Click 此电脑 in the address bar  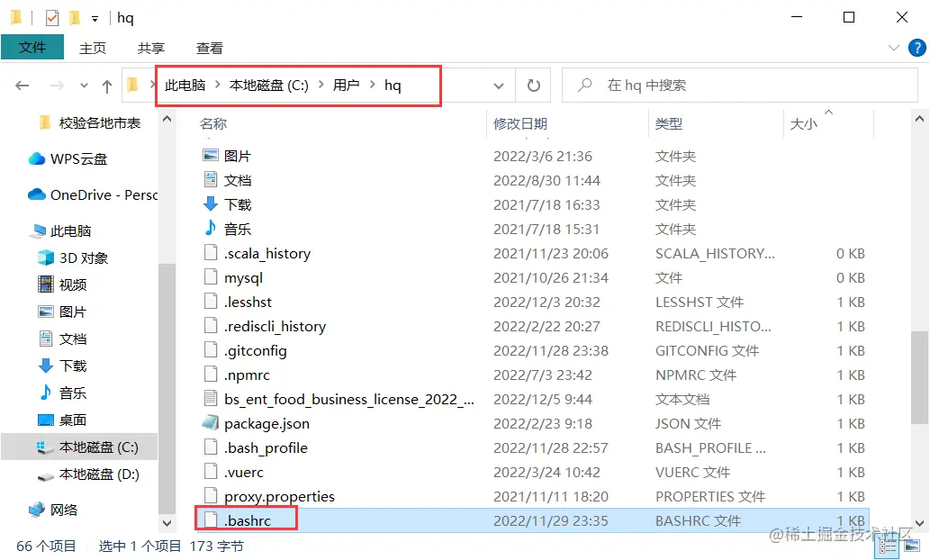coord(185,86)
